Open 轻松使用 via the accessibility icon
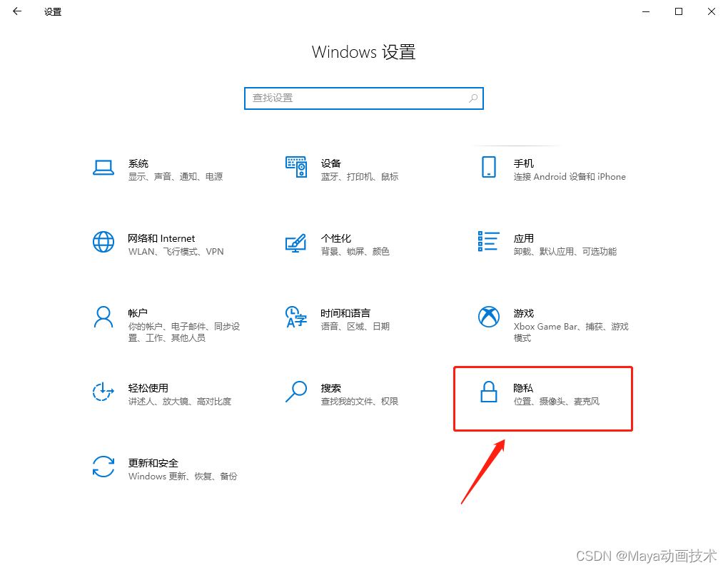This screenshot has width=728, height=570. coord(103,393)
